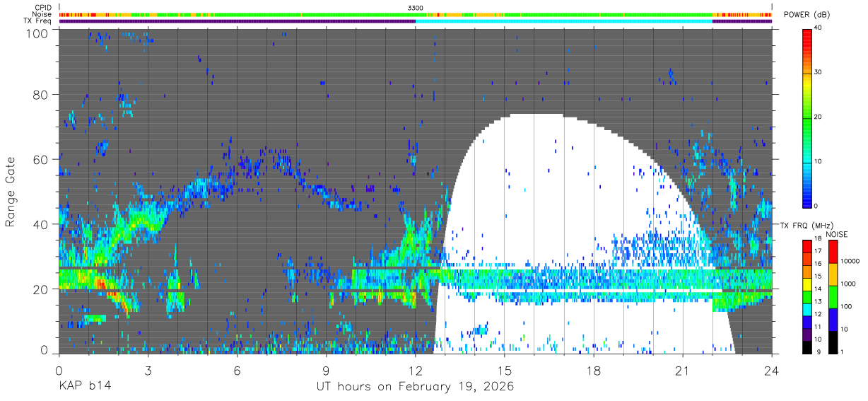Click the Noise row label
The width and height of the screenshot is (868, 401).
coord(42,14)
